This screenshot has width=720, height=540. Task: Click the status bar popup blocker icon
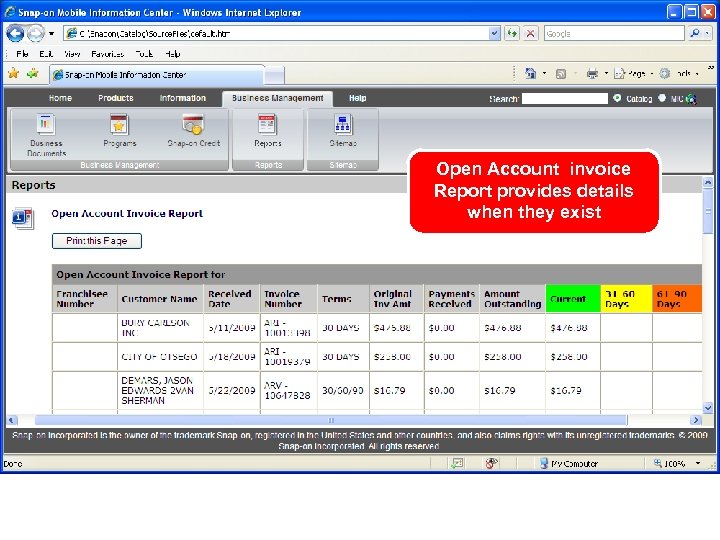click(x=457, y=463)
